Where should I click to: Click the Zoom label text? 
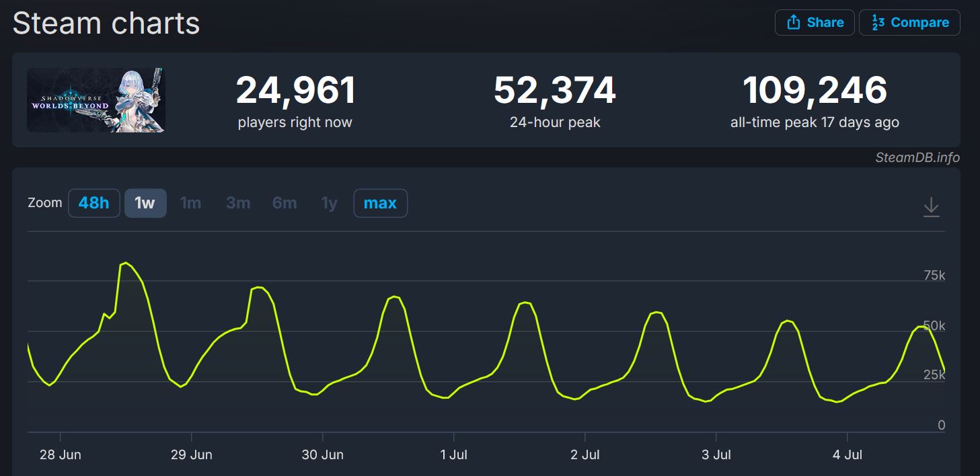point(45,202)
